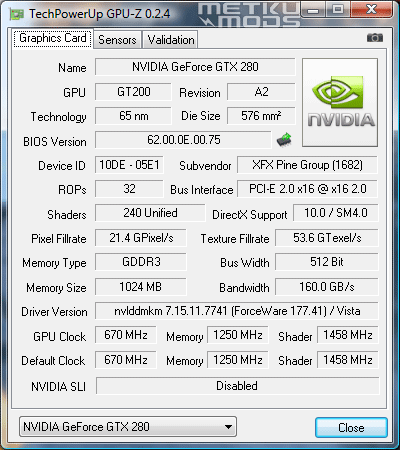Click GPU Clock row Shader 1458 MHz value
This screenshot has height=450, width=400.
pos(348,335)
